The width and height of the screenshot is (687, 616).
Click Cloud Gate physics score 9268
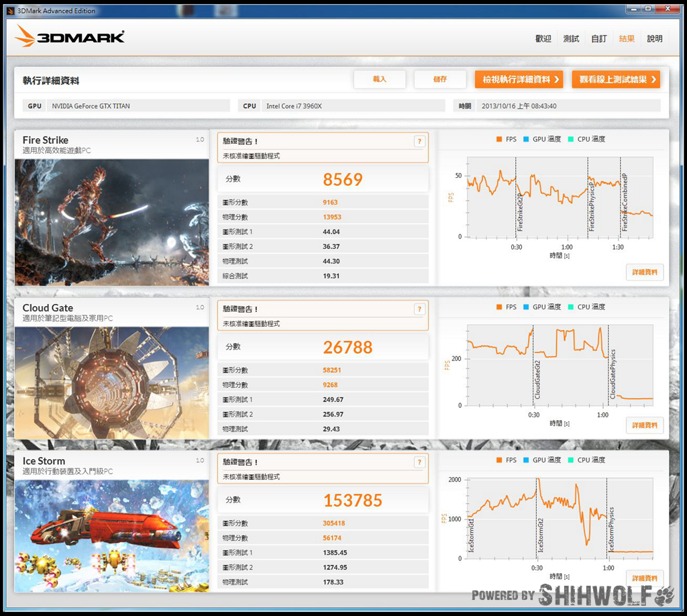click(x=330, y=384)
